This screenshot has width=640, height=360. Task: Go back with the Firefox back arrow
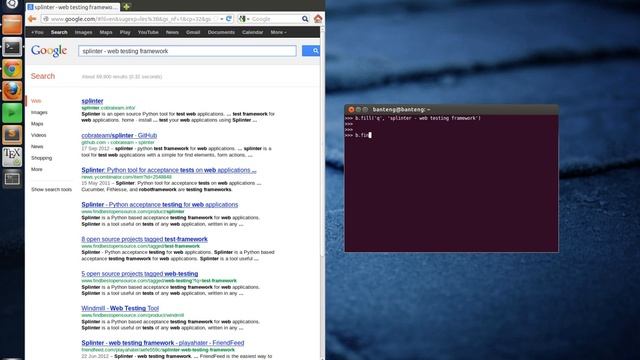(32, 19)
